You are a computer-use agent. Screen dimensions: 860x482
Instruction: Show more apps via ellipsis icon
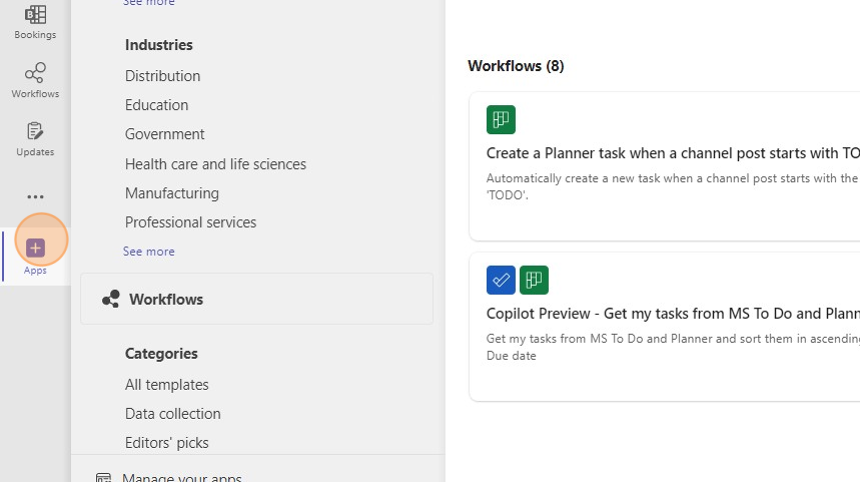(35, 197)
